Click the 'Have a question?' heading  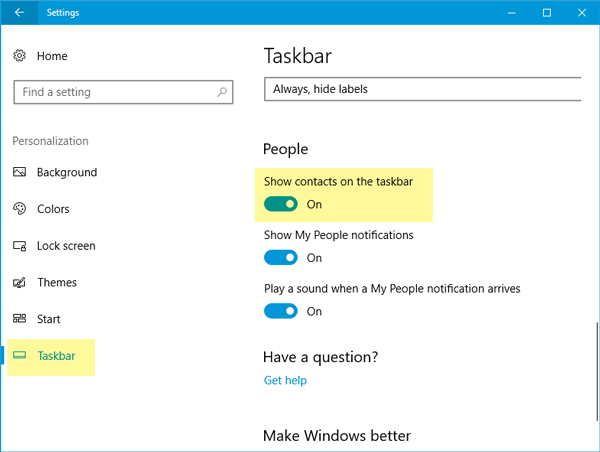[321, 357]
